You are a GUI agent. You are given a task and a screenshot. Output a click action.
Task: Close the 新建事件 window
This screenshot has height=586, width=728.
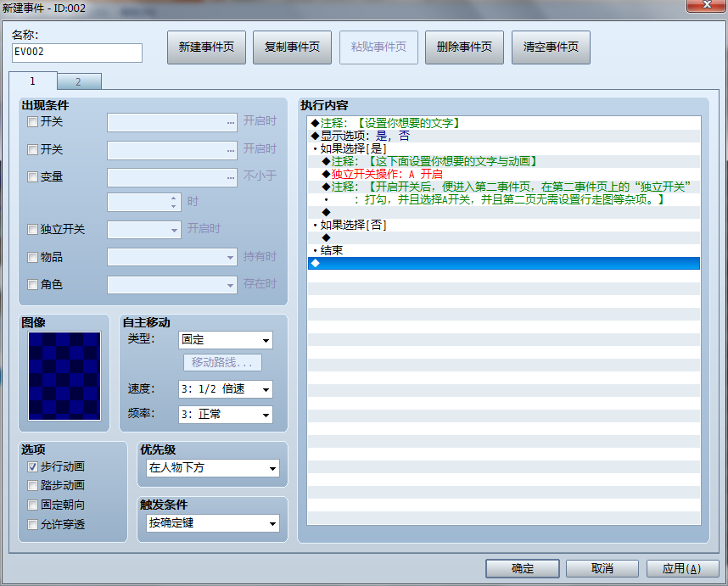[706, 5]
